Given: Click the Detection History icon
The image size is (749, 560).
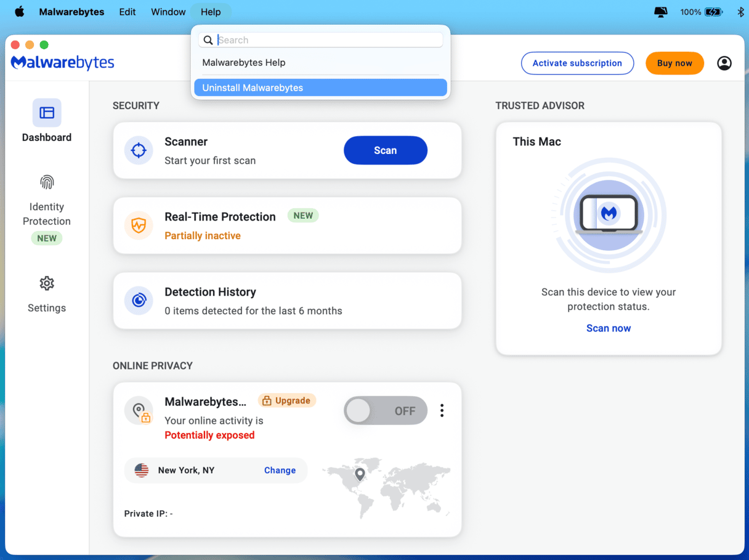Looking at the screenshot, I should coord(139,301).
